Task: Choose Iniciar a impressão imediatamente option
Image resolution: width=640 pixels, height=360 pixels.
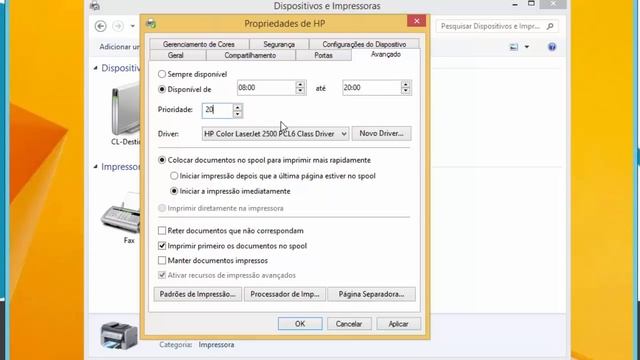Action: (174, 191)
